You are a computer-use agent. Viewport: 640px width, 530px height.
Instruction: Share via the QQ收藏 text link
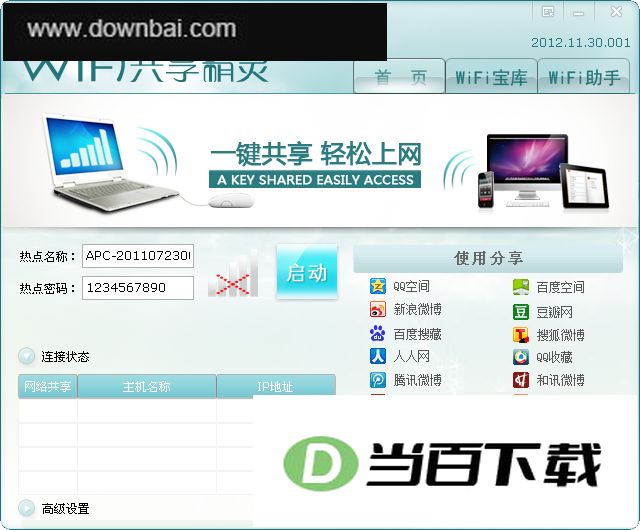pyautogui.click(x=554, y=357)
